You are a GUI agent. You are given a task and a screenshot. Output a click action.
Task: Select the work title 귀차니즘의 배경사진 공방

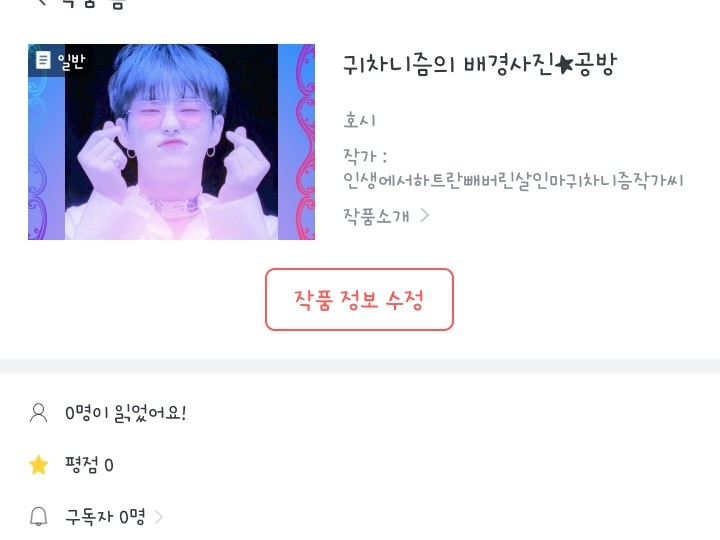point(480,65)
